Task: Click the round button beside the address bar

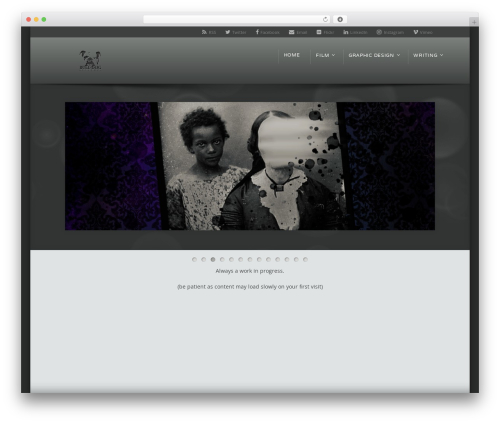Action: tap(340, 19)
